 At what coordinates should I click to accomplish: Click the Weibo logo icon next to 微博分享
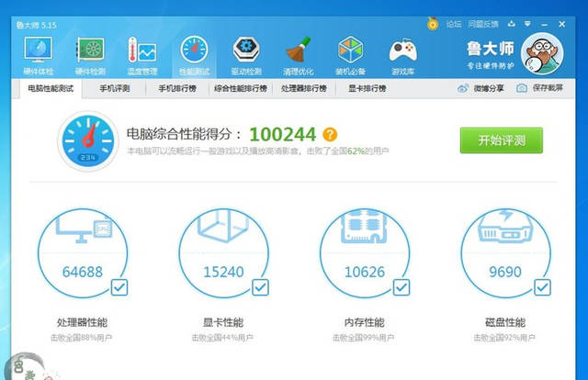(463, 88)
